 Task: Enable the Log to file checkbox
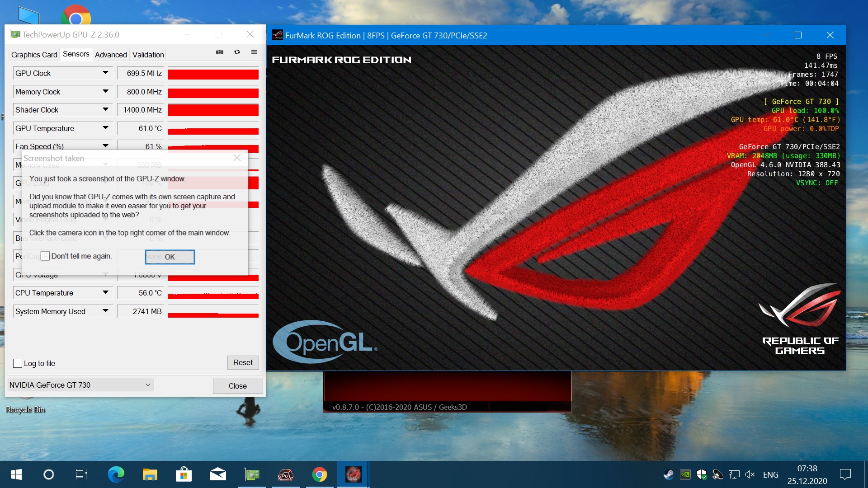click(x=18, y=363)
